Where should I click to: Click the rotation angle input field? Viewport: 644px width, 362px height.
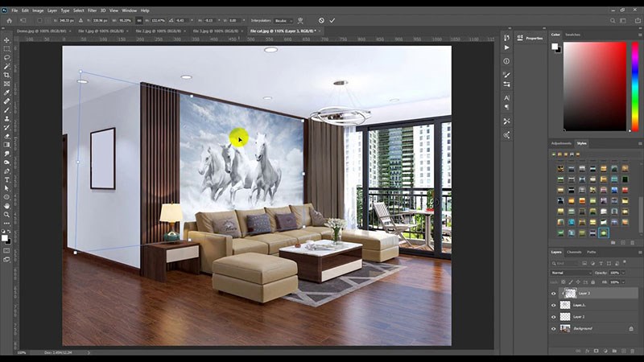183,21
